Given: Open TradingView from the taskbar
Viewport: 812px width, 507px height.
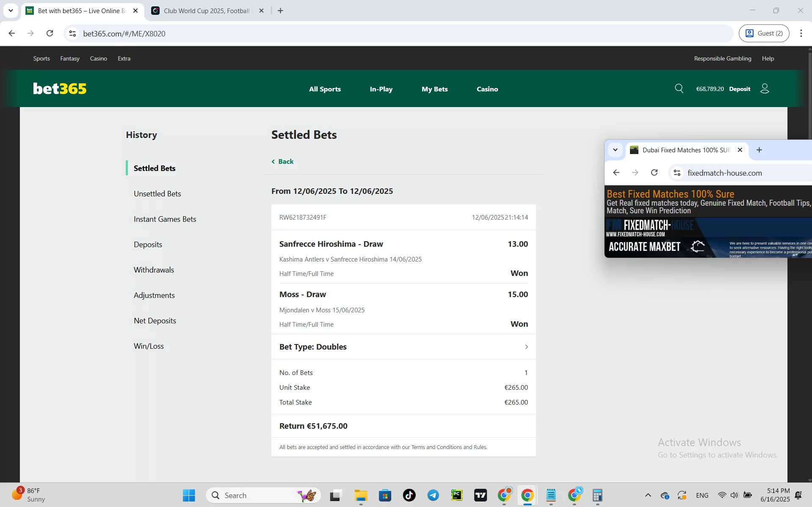Looking at the screenshot, I should [481, 495].
